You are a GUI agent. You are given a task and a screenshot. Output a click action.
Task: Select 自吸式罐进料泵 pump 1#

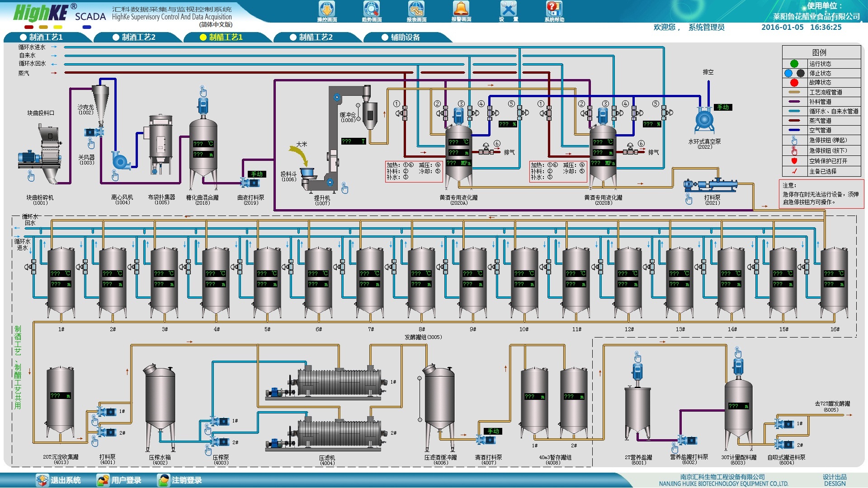[x=784, y=424]
